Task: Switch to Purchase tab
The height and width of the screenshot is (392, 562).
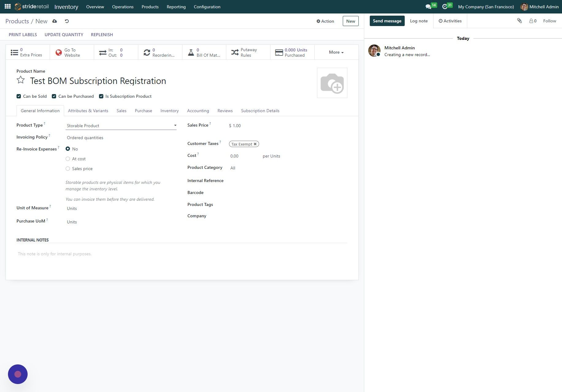Action: 143,111
